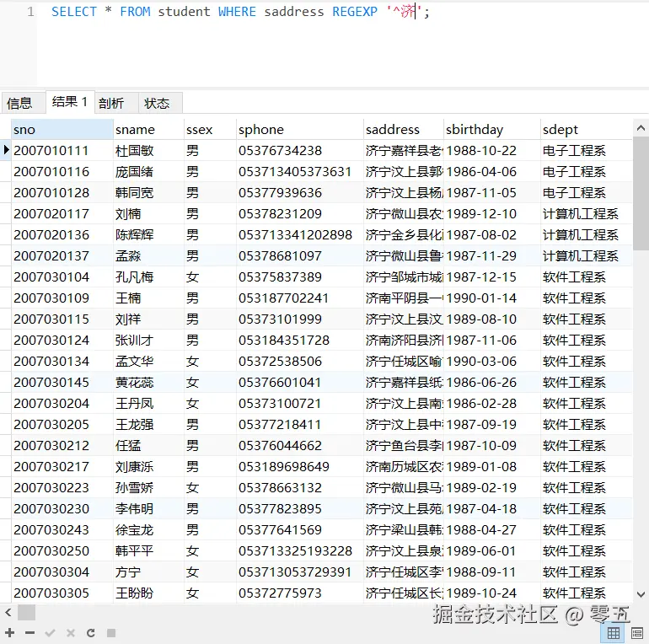Click the saddress column header

[404, 130]
